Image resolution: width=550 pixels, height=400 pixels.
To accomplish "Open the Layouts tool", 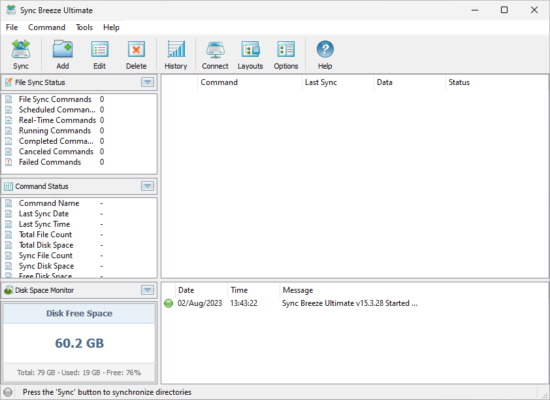I will (250, 49).
